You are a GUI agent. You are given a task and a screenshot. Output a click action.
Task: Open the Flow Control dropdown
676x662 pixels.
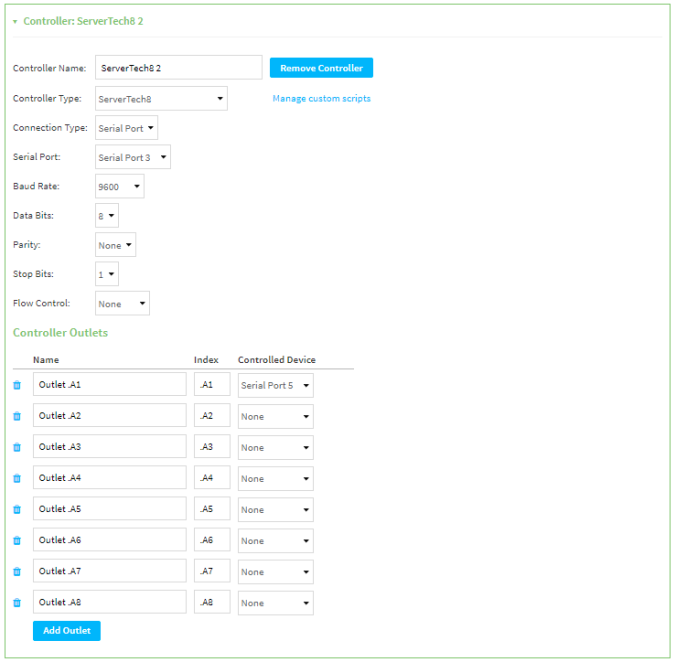click(122, 303)
